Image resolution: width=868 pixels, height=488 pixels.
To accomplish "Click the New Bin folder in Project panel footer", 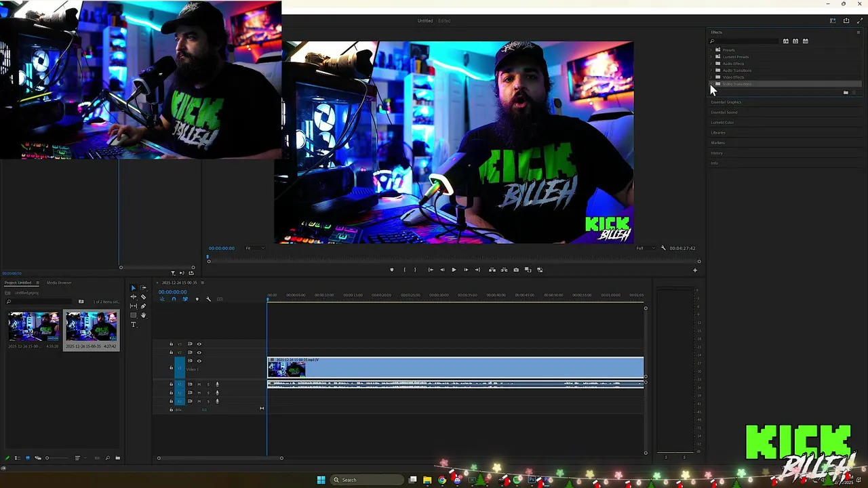I will pos(117,458).
